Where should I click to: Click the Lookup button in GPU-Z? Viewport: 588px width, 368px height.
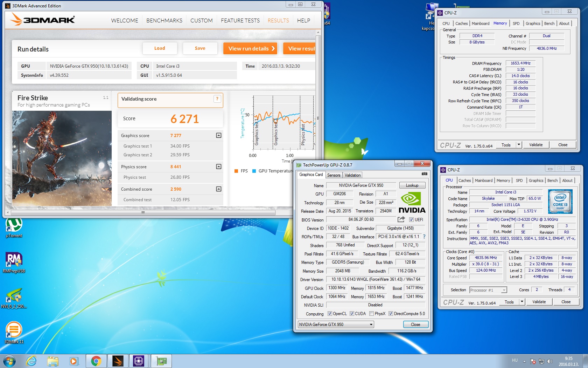tap(412, 185)
